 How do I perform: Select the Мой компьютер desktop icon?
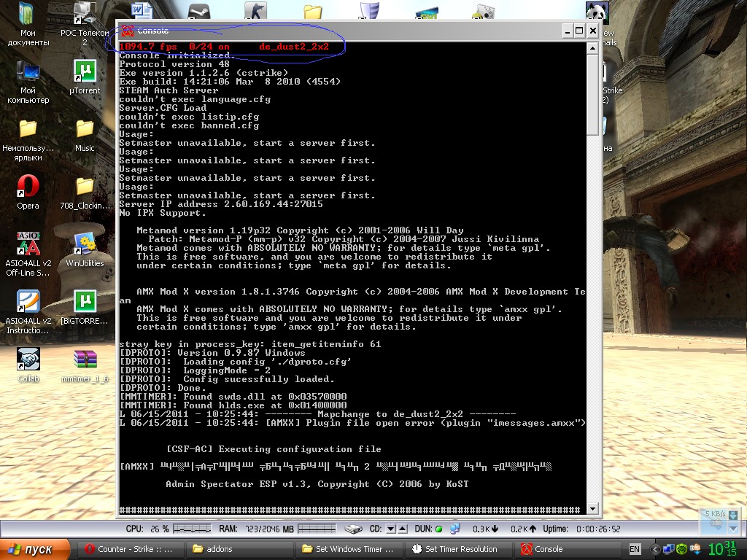[28, 82]
